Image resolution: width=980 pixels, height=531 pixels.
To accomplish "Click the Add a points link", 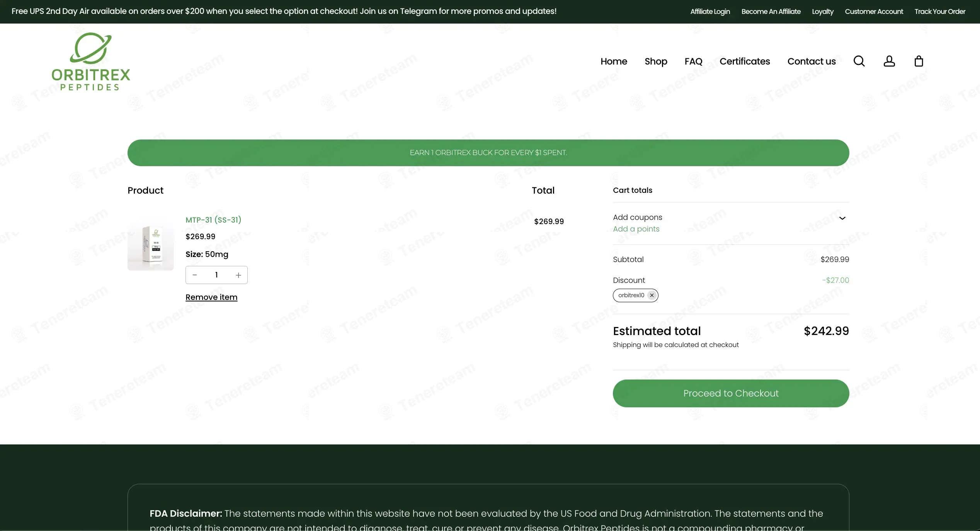I will pos(636,229).
